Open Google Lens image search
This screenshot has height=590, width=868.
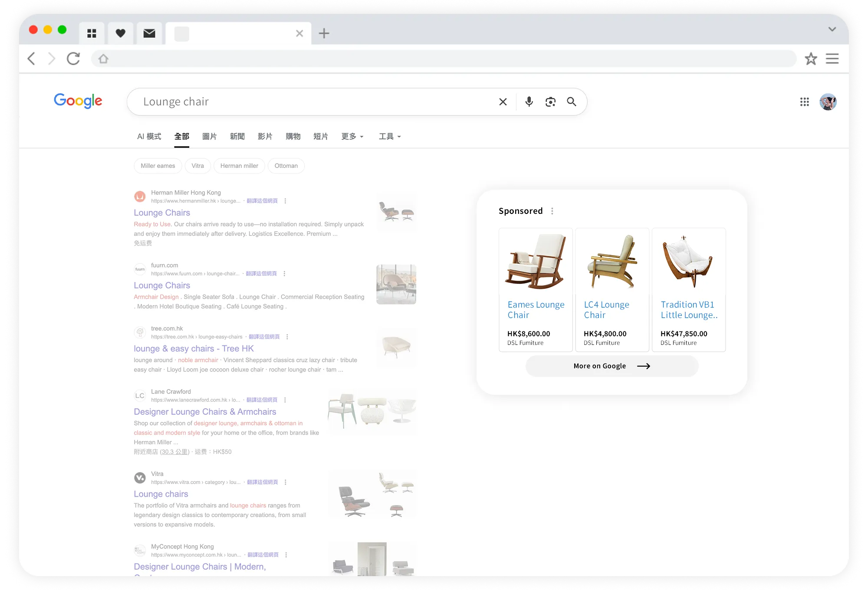coord(550,102)
